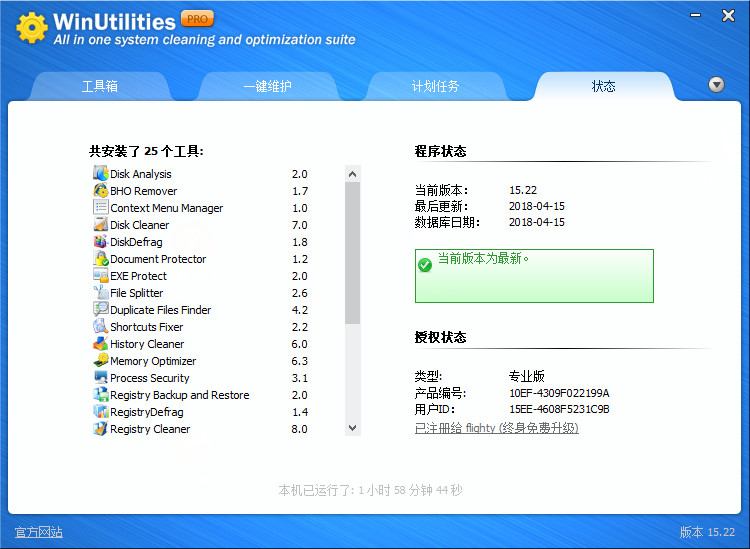This screenshot has height=549, width=750.
Task: Select the Context Menu Manager text row
Action: click(x=166, y=208)
